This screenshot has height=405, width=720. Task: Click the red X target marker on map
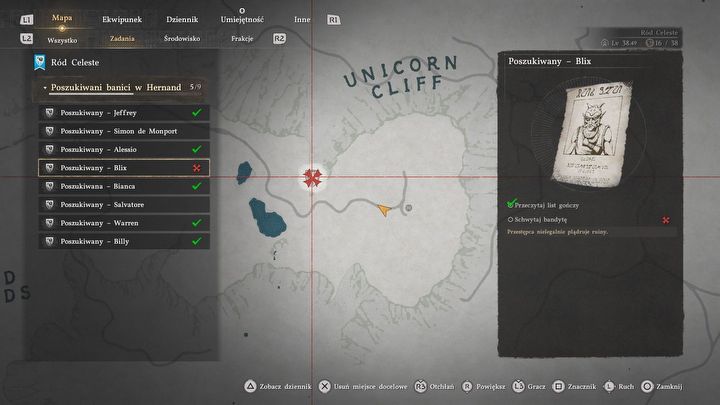point(312,178)
